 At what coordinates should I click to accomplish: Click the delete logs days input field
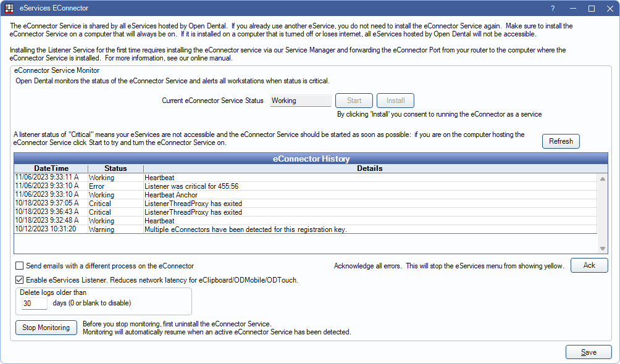[x=34, y=304]
